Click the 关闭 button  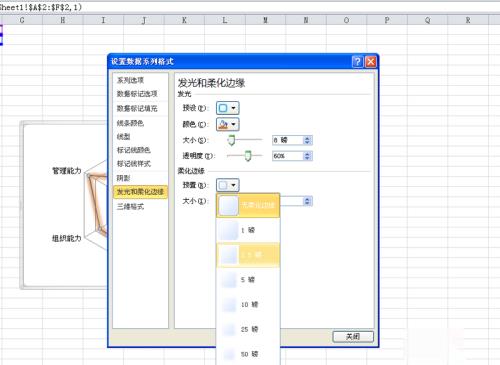coord(353,337)
